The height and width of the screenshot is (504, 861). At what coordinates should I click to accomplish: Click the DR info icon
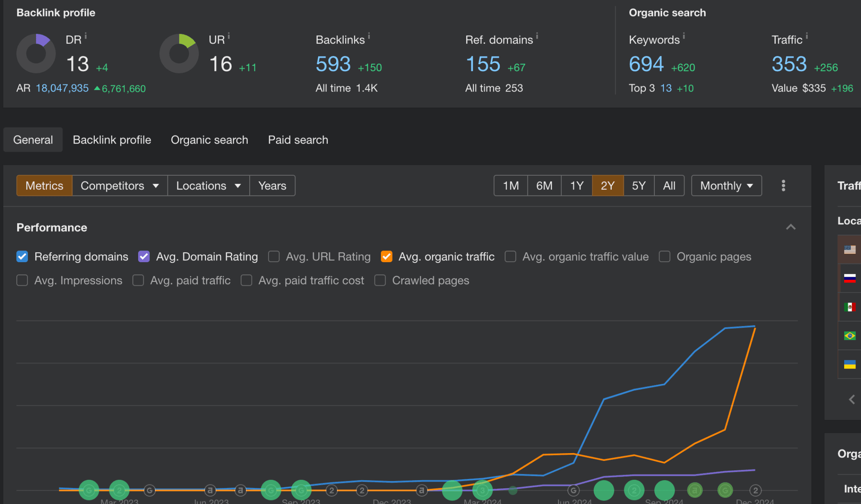(86, 36)
